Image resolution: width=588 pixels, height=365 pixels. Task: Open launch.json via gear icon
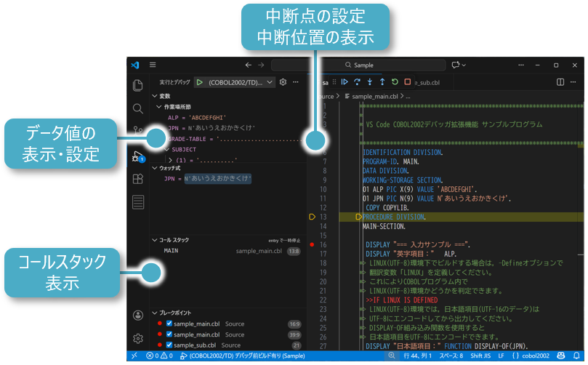pyautogui.click(x=283, y=81)
